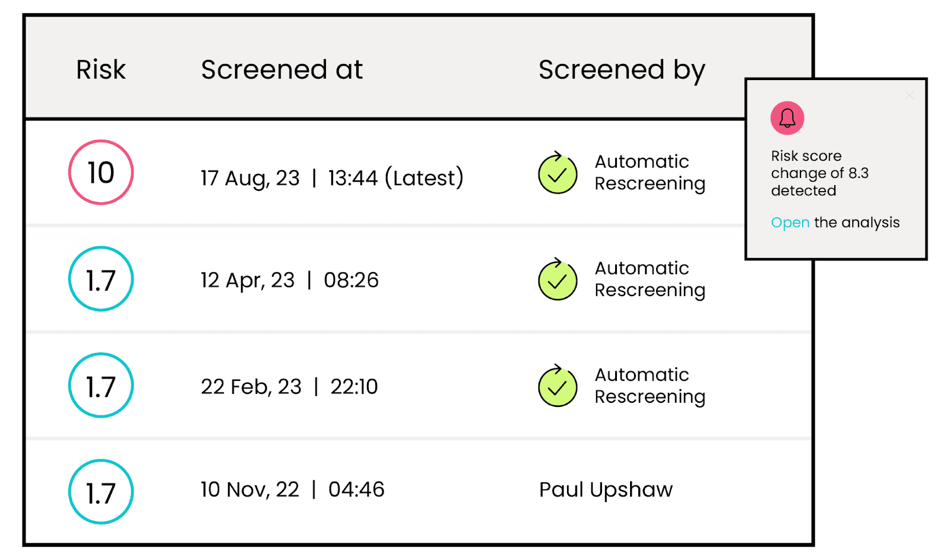
Task: Click the 1.7 risk circle for 12 Apr
Action: 101,279
